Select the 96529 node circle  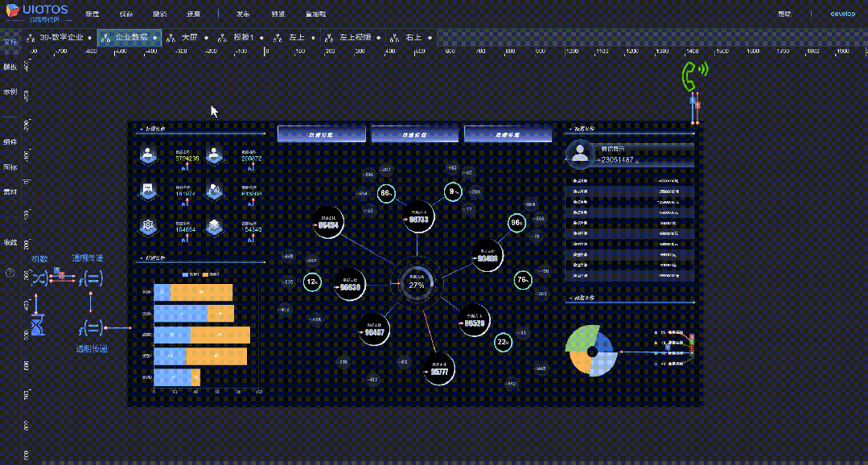pos(475,319)
